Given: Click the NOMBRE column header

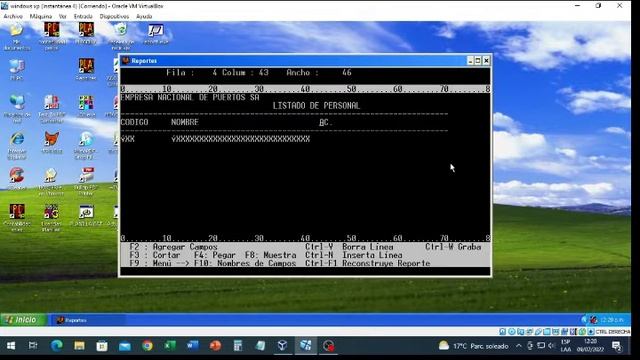Looking at the screenshot, I should 185,122.
